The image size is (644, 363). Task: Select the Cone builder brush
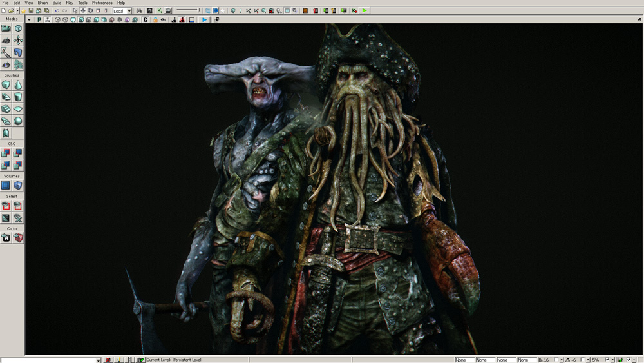coord(18,84)
